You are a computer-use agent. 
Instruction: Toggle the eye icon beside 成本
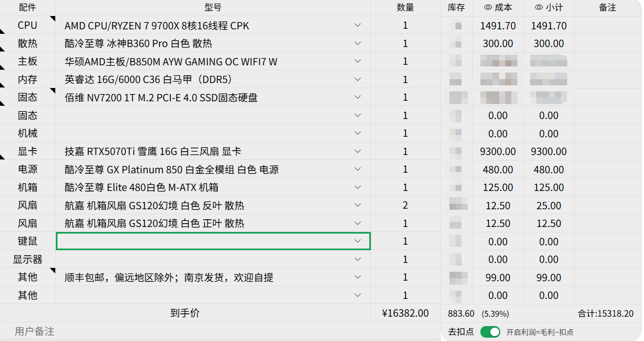pos(488,7)
